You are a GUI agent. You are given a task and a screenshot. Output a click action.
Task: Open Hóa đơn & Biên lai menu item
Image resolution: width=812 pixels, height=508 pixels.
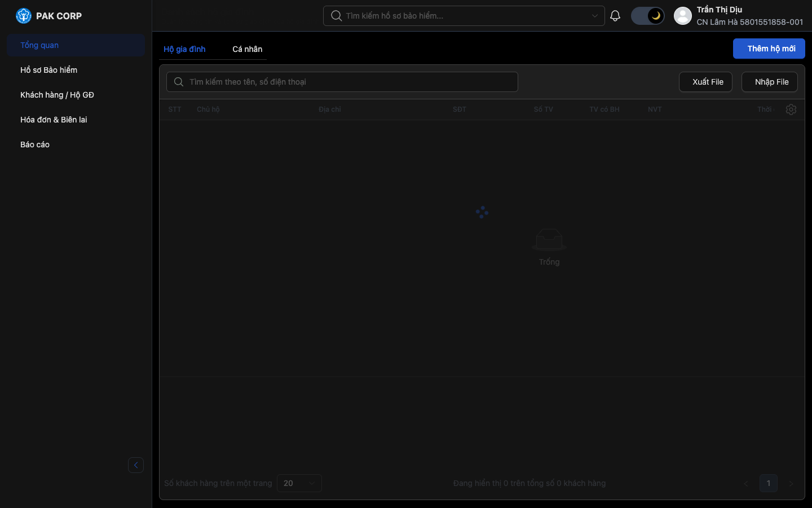[76, 120]
